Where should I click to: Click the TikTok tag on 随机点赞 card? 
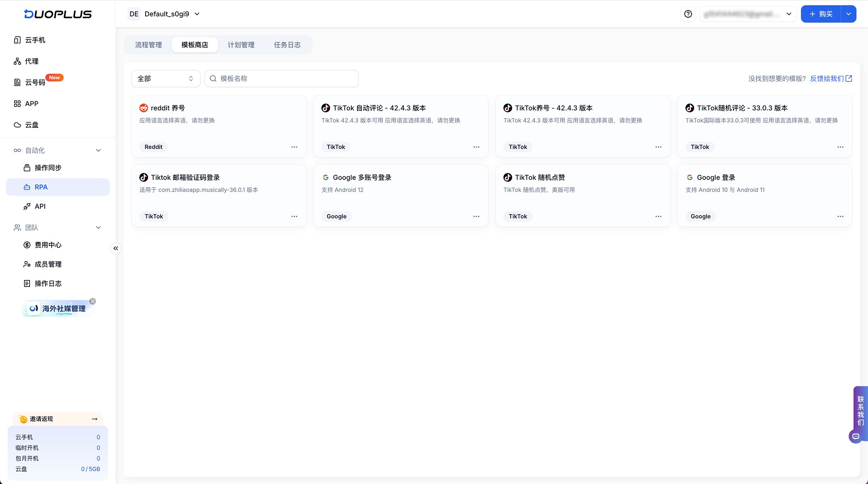518,216
